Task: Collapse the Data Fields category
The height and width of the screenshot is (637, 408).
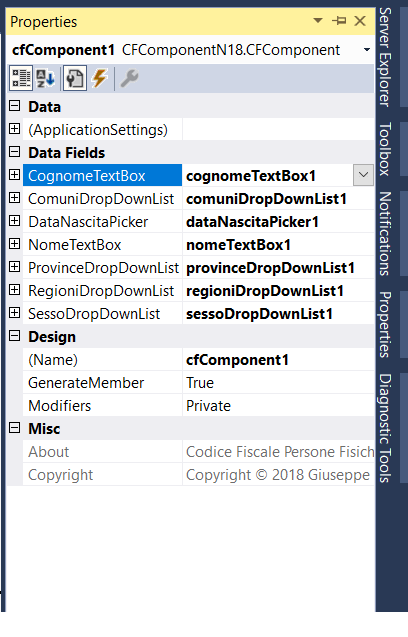Action: click(x=14, y=152)
